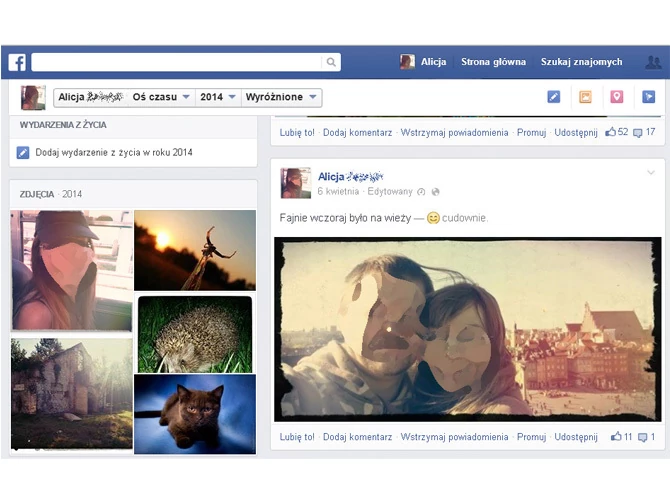670x503 pixels.
Task: Click Promuj on the selfie post
Action: point(531,437)
